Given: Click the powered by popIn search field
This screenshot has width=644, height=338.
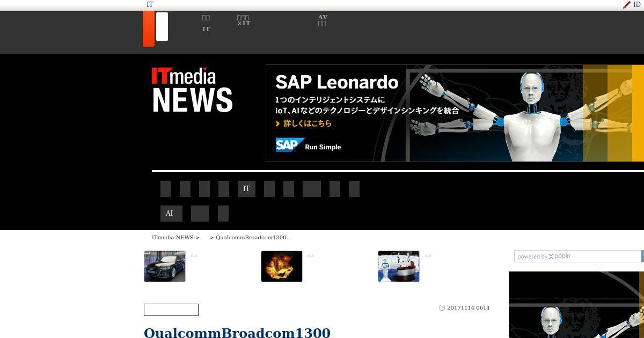Looking at the screenshot, I should click(x=578, y=256).
